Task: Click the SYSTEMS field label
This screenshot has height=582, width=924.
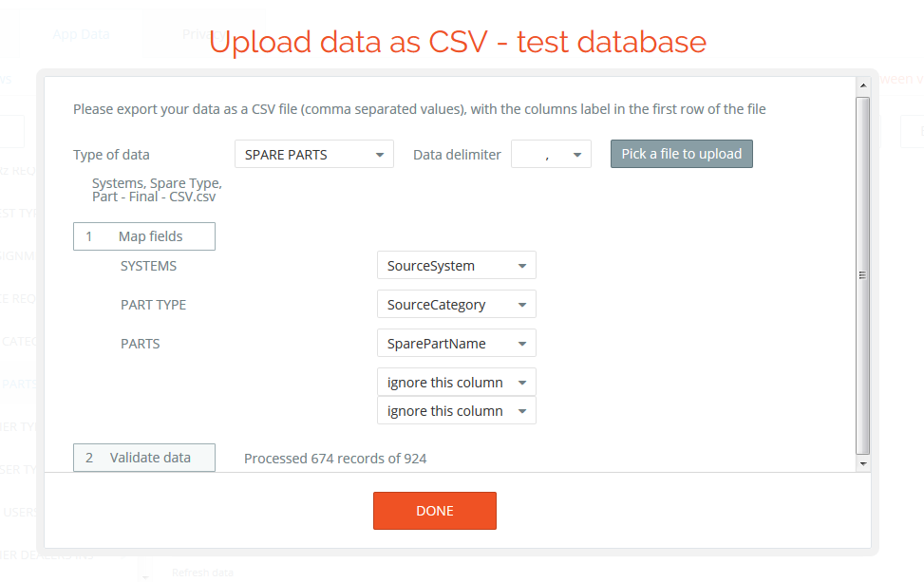Action: click(x=148, y=266)
